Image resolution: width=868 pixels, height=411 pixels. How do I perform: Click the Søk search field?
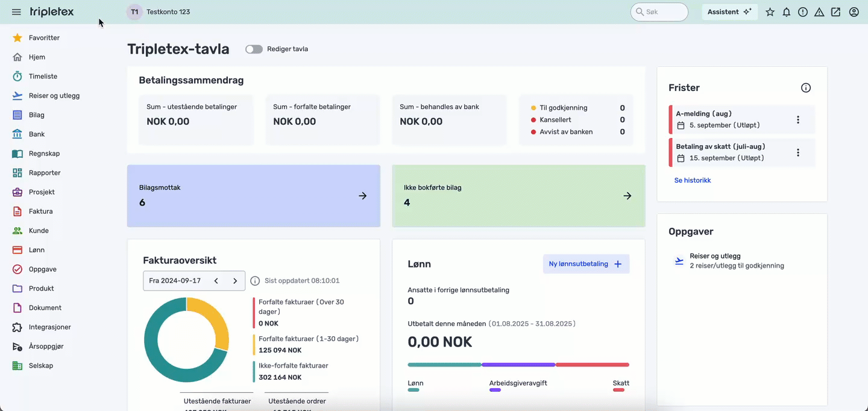pos(659,12)
